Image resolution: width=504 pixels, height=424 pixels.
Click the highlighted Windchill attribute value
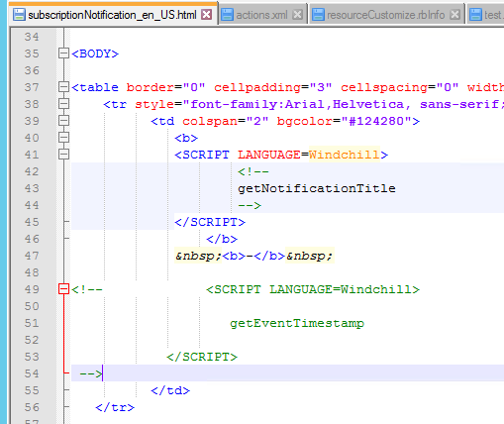tap(344, 155)
